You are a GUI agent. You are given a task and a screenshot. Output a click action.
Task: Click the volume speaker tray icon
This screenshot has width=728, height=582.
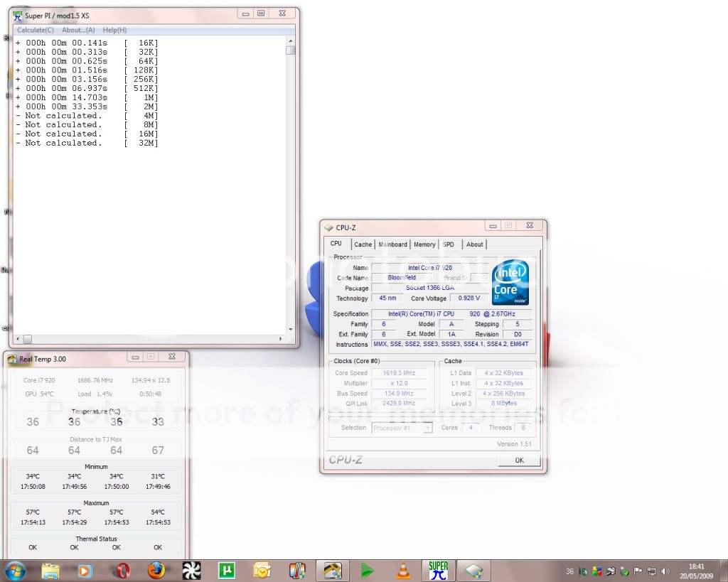[x=665, y=571]
